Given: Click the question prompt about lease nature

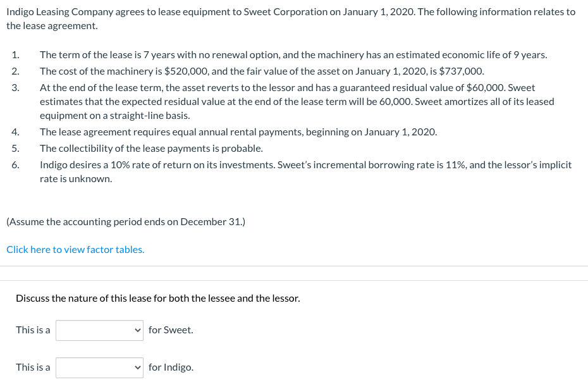Looking at the screenshot, I should click(157, 298).
